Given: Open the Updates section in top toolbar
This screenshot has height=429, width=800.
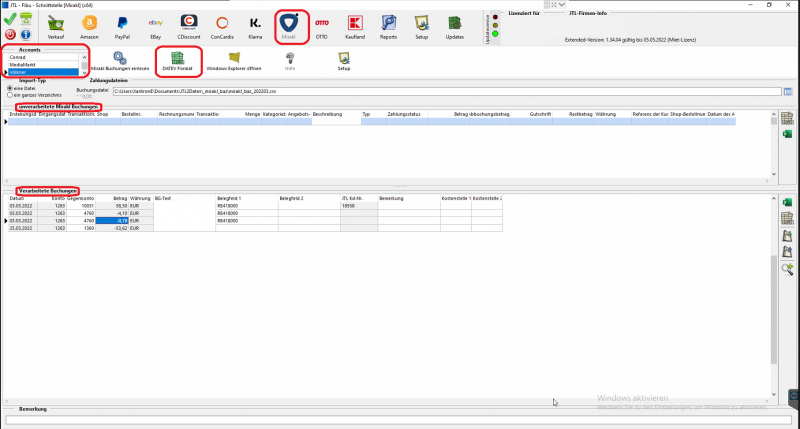Looking at the screenshot, I should (x=455, y=25).
